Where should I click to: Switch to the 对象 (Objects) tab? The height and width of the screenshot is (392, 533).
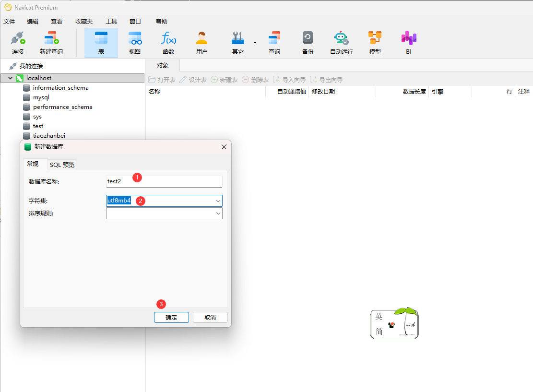[x=163, y=65]
